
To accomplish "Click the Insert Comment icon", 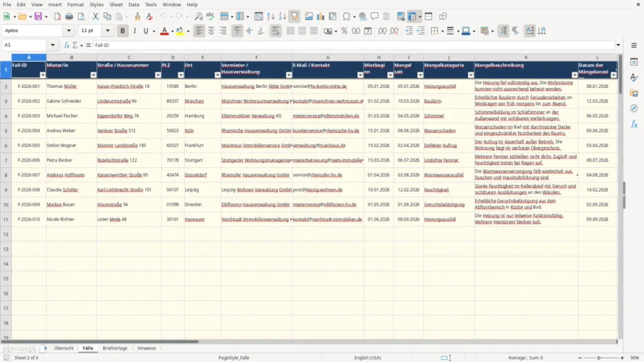I will click(x=375, y=16).
